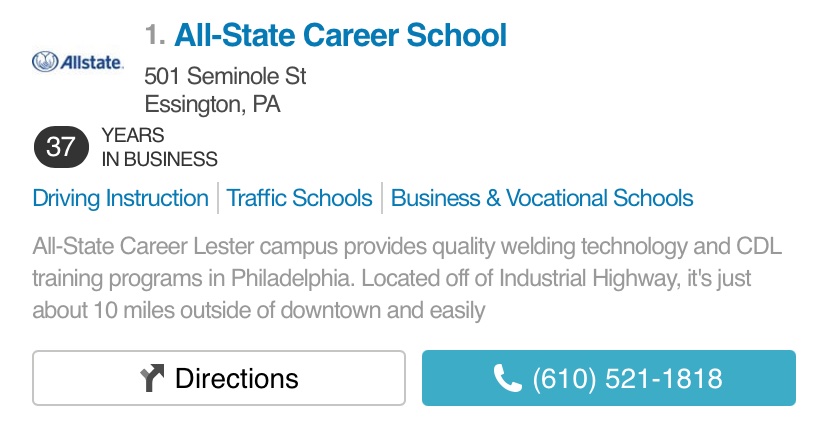
Task: Click the word Philadelphia in description
Action: point(293,278)
